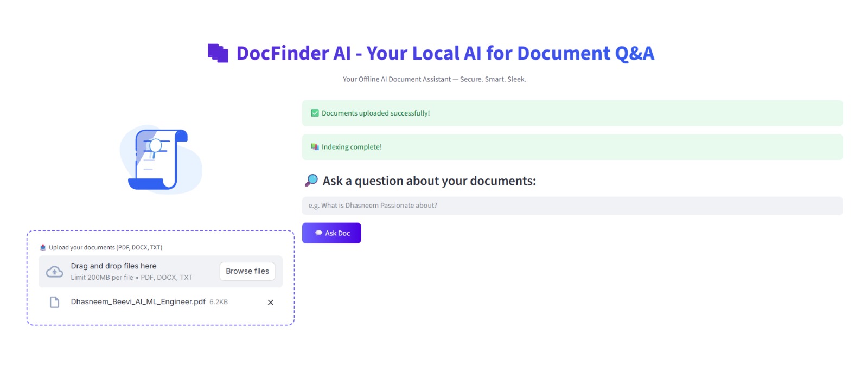Click the green checkmark icon in upload success message
868x385 pixels.
[x=315, y=113]
